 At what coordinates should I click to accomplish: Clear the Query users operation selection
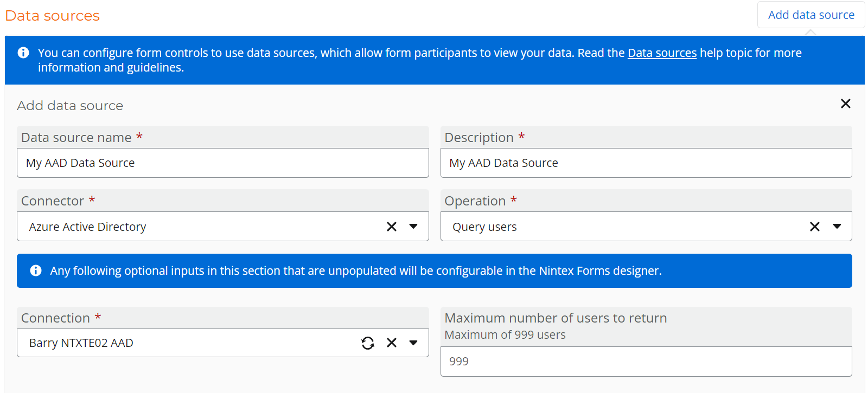(815, 227)
